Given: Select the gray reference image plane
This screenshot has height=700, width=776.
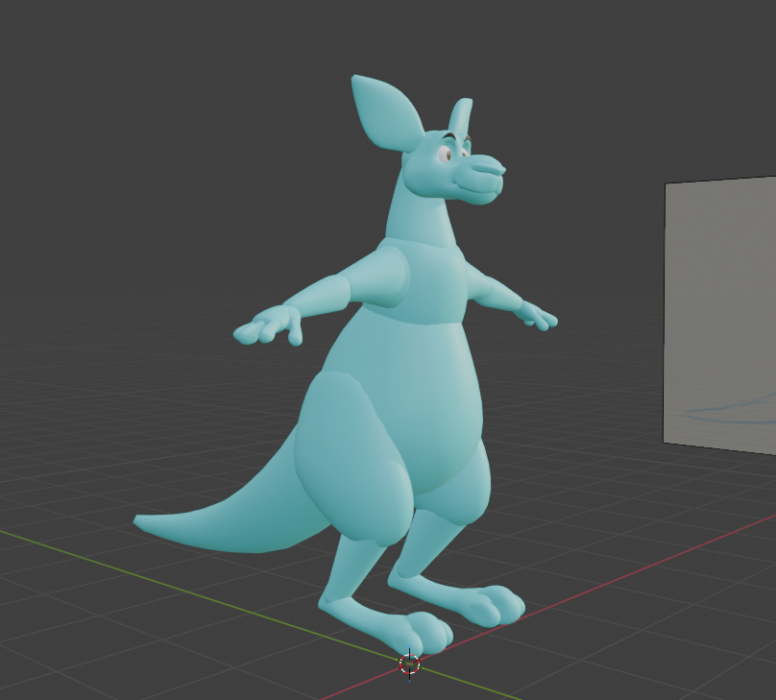Looking at the screenshot, I should pyautogui.click(x=718, y=307).
